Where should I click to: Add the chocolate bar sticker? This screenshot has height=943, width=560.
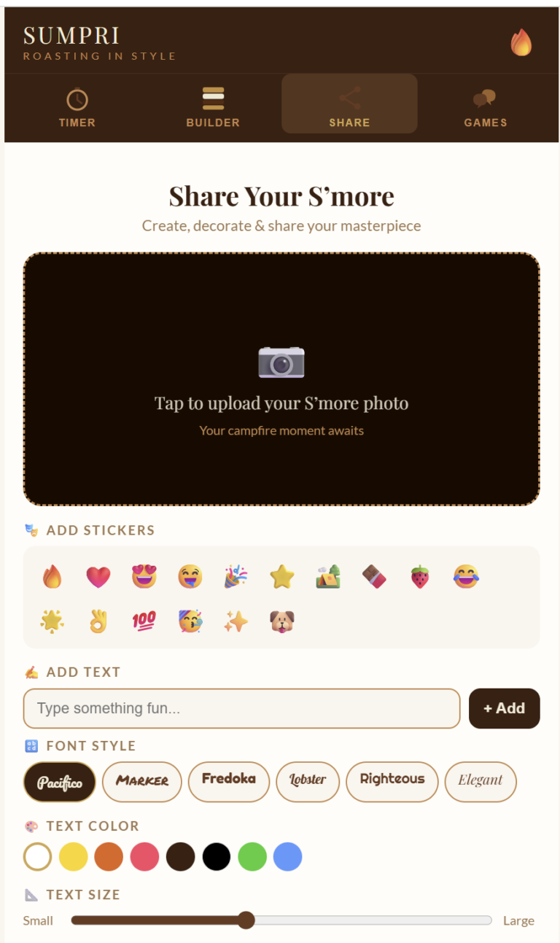[374, 577]
